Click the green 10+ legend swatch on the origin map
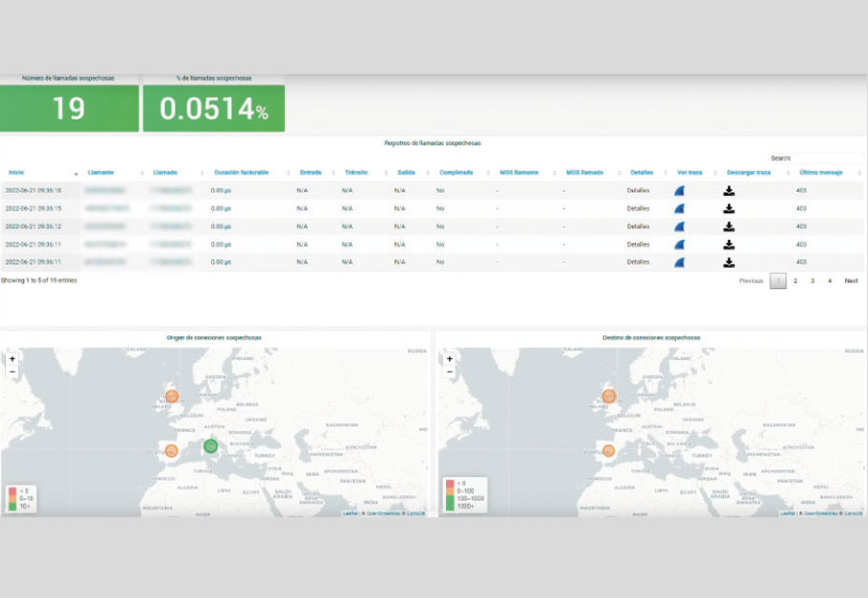 coord(12,506)
